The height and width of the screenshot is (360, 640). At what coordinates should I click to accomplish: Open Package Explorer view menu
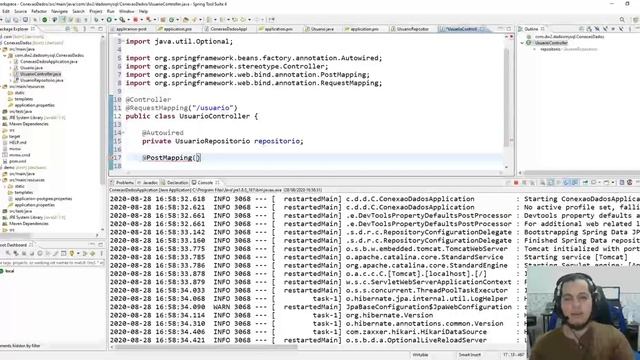point(84,29)
